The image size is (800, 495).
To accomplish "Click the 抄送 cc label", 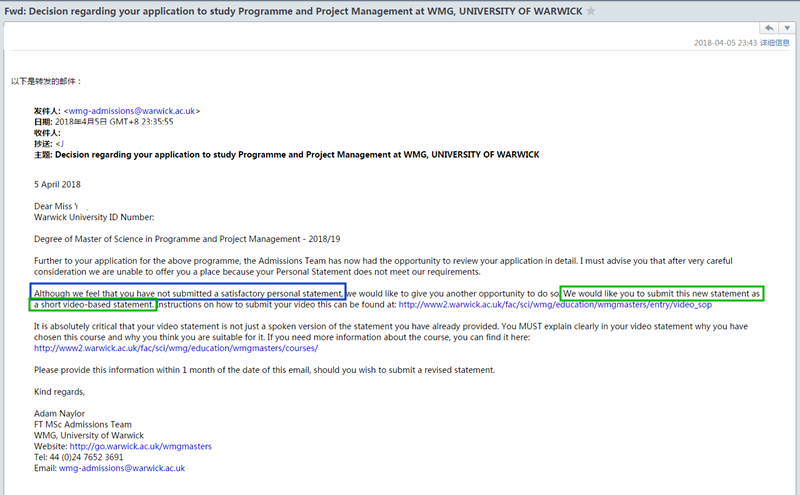I will pyautogui.click(x=43, y=144).
